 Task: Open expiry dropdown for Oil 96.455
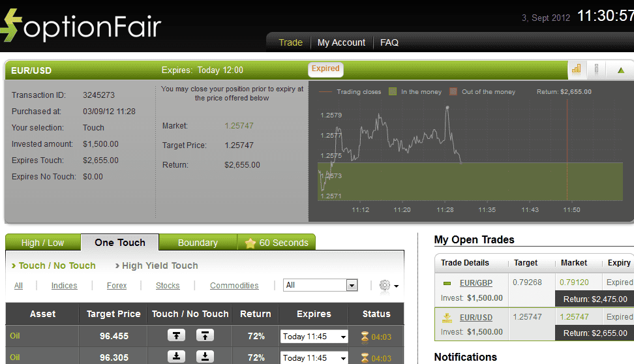314,337
